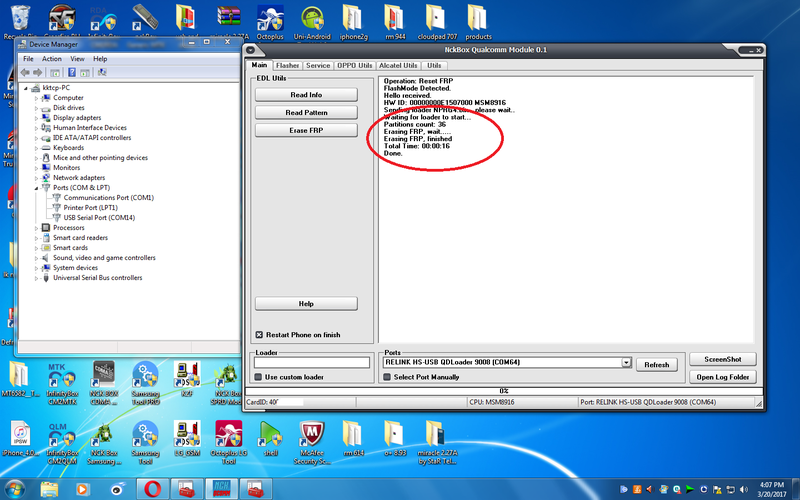Open Octoplus LG Tool desktop icon
800x500 pixels.
pos(228,436)
